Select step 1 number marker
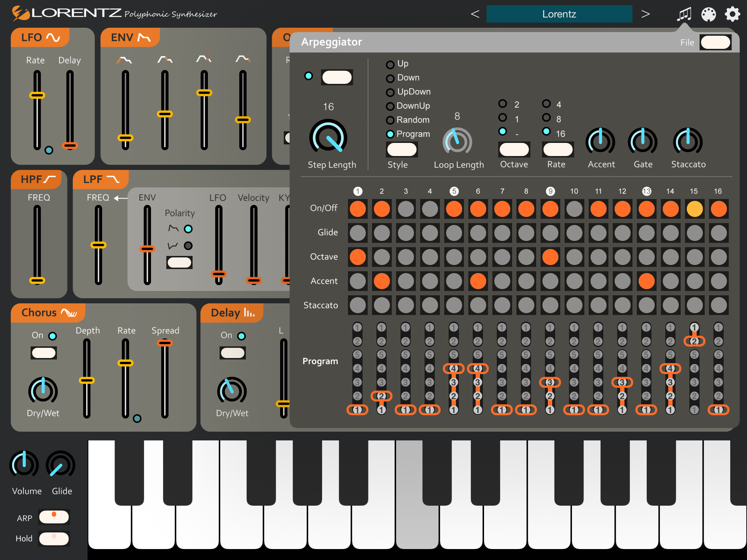Screen dimensions: 747x560 click(358, 191)
